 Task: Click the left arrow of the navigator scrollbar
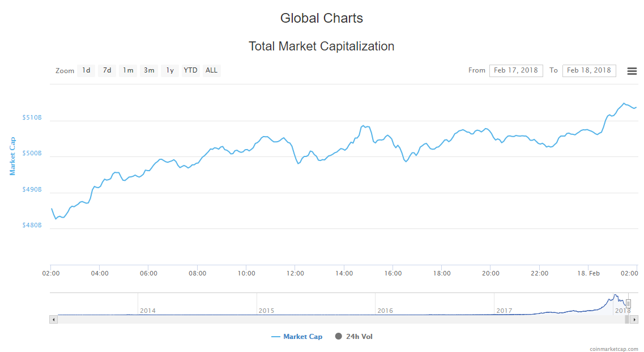coord(54,319)
